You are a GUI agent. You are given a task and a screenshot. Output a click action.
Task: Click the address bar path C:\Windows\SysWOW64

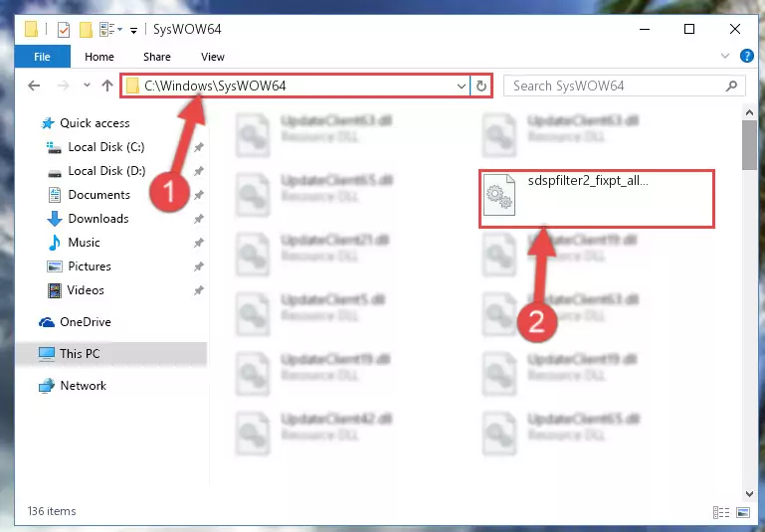coord(215,86)
